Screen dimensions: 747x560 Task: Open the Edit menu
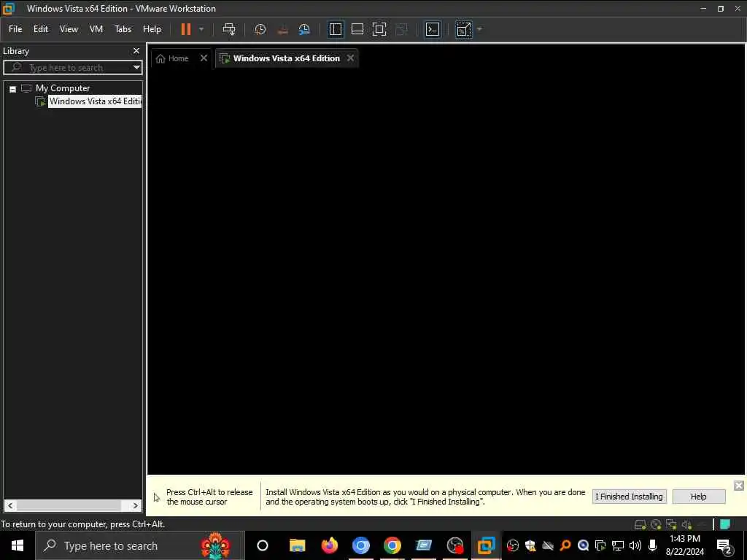coord(41,29)
